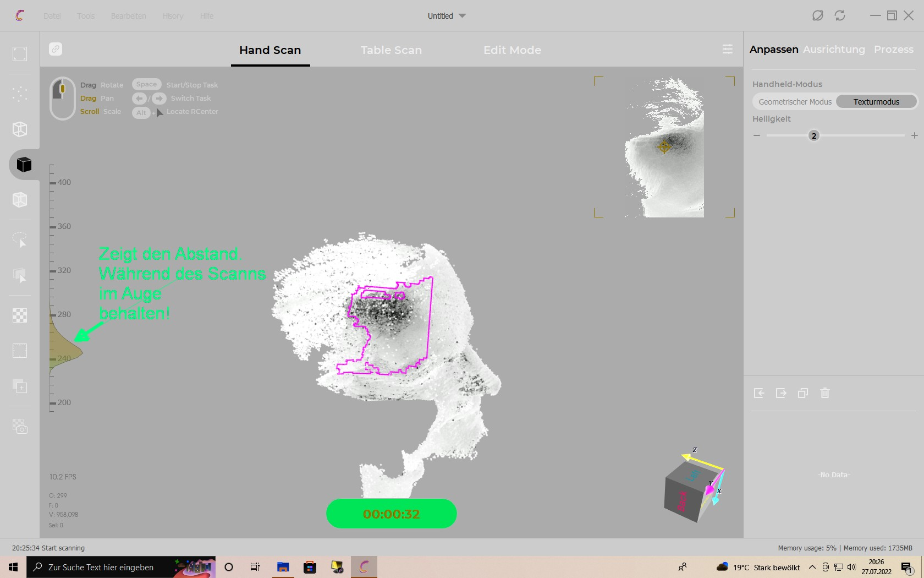The image size is (924, 578).
Task: Select the lasso selection tool icon
Action: click(x=20, y=239)
